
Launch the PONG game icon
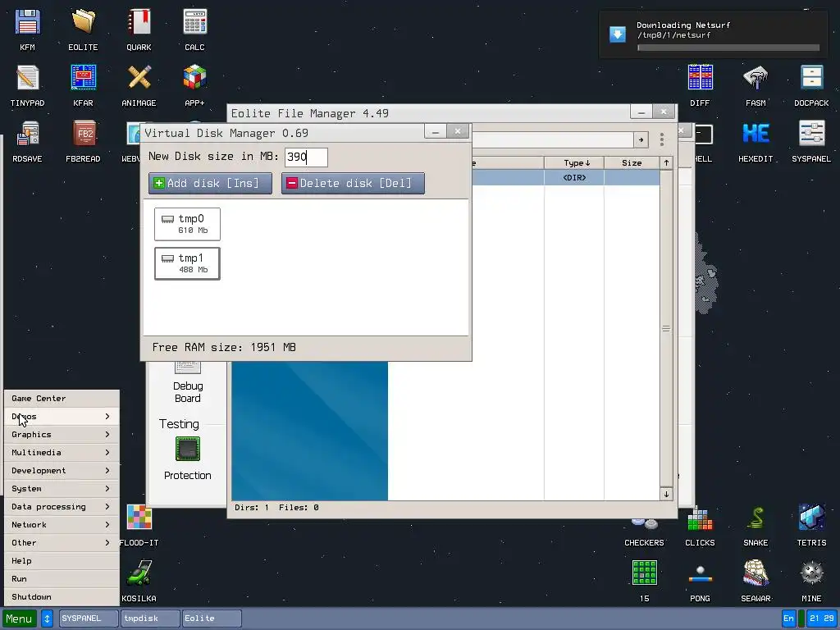point(701,573)
